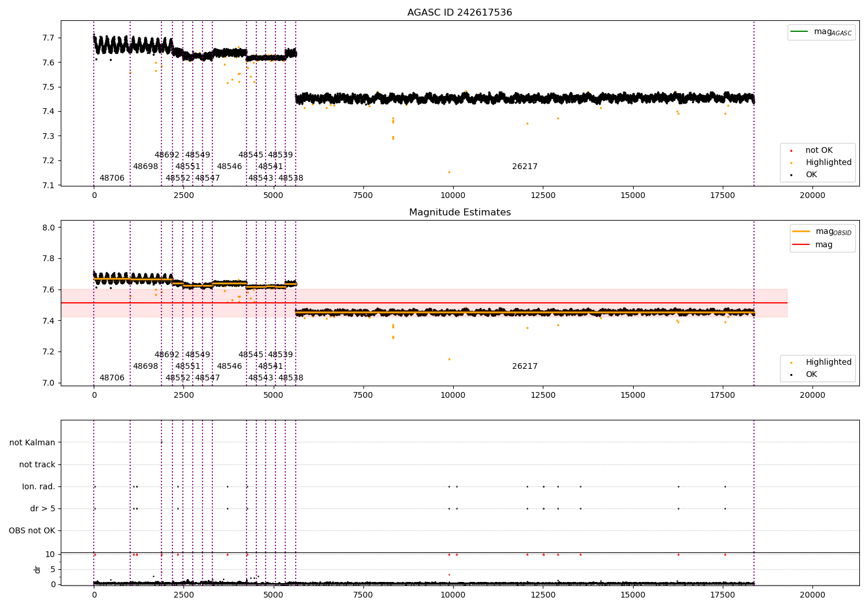Image resolution: width=868 pixels, height=608 pixels.
Task: Click obsid label 48545 in the top plot
Action: (251, 155)
